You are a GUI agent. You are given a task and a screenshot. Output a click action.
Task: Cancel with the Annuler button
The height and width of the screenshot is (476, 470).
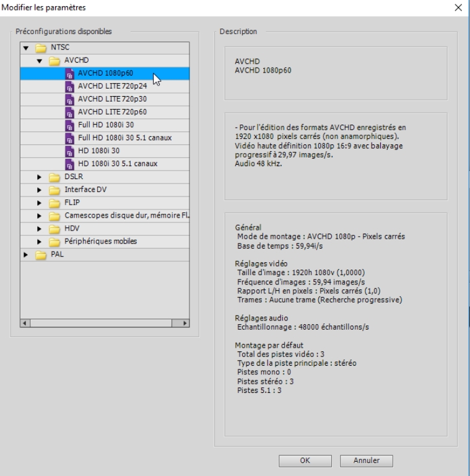tap(367, 461)
